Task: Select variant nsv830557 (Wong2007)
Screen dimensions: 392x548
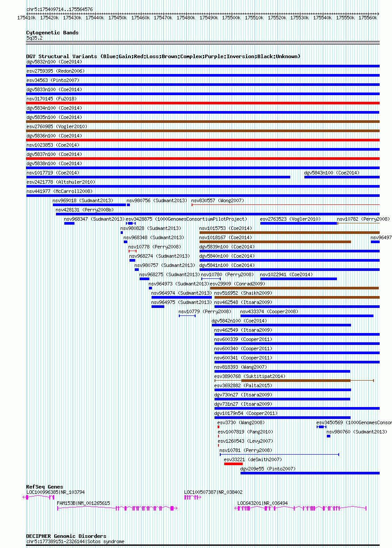Action: tap(285, 205)
